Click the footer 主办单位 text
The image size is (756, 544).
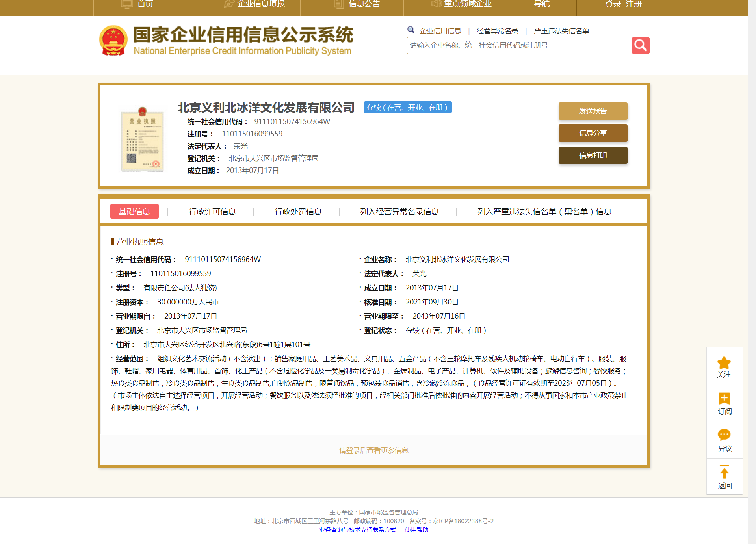[x=374, y=512]
